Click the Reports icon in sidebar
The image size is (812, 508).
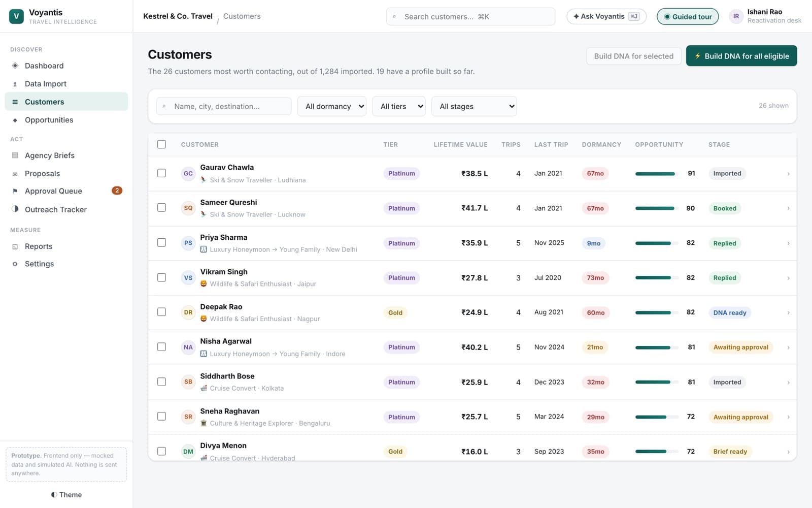[x=15, y=246]
